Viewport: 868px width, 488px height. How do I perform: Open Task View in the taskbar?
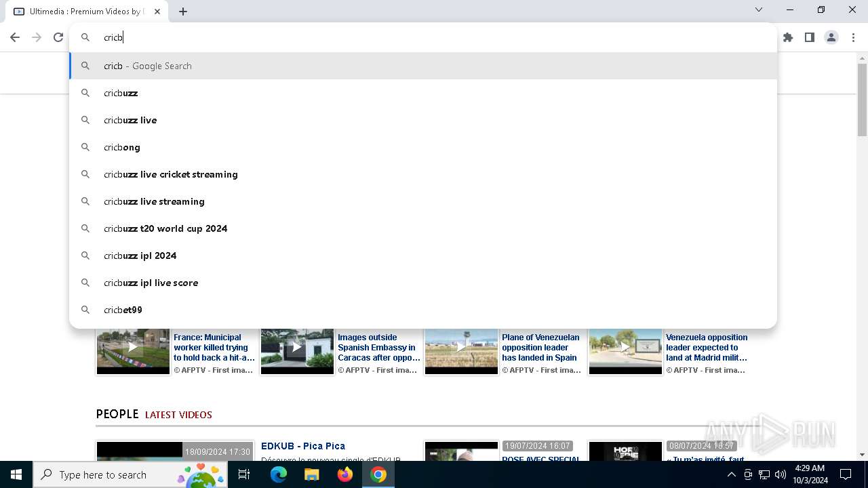244,474
